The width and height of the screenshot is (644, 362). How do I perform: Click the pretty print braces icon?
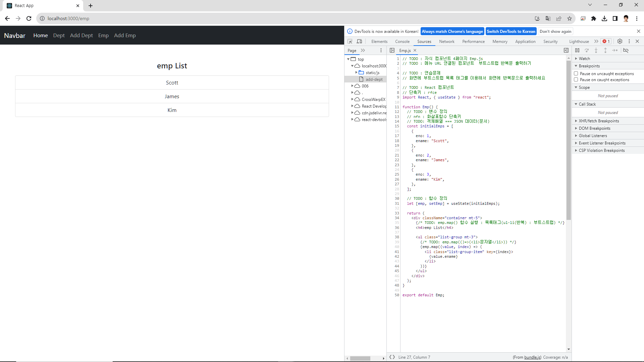[x=392, y=357]
